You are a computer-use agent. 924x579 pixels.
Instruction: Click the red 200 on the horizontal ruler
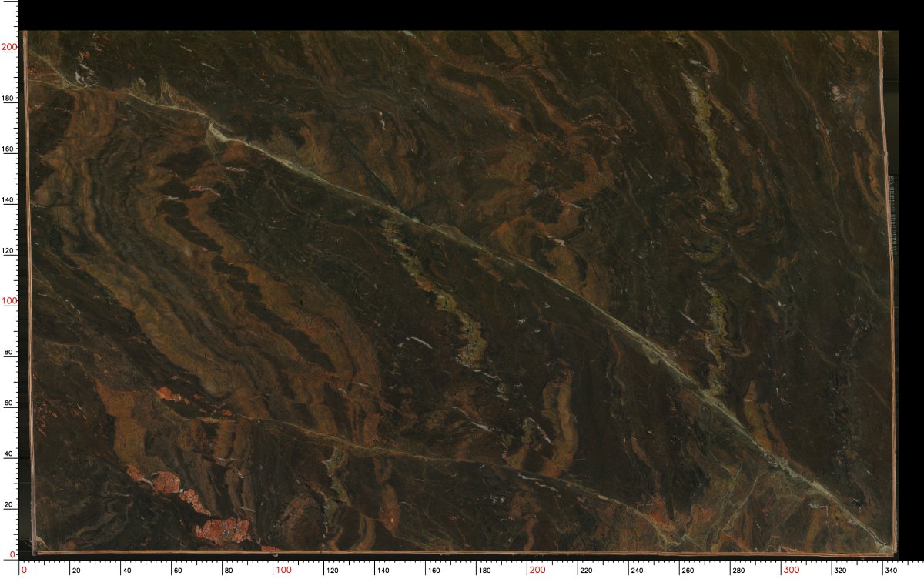(x=537, y=571)
